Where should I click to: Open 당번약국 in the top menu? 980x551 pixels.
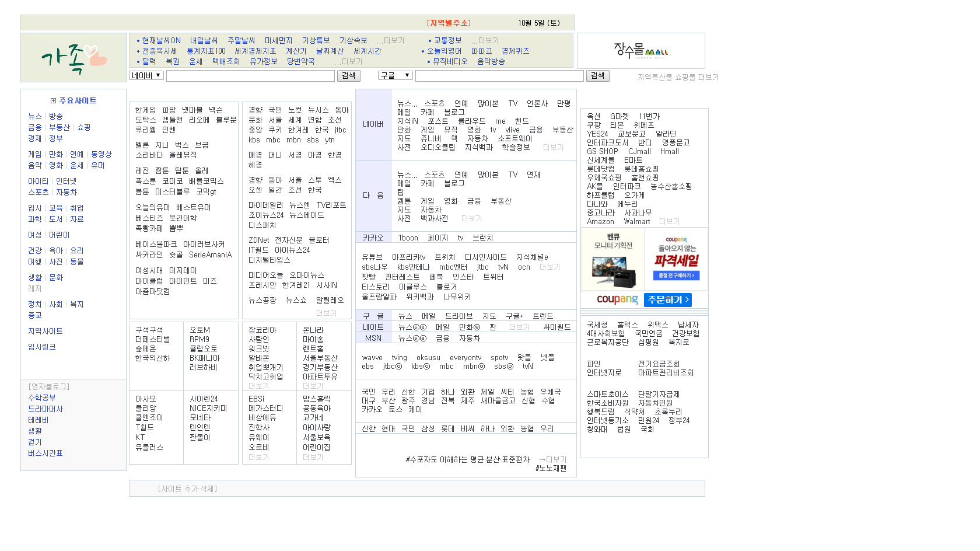[300, 61]
